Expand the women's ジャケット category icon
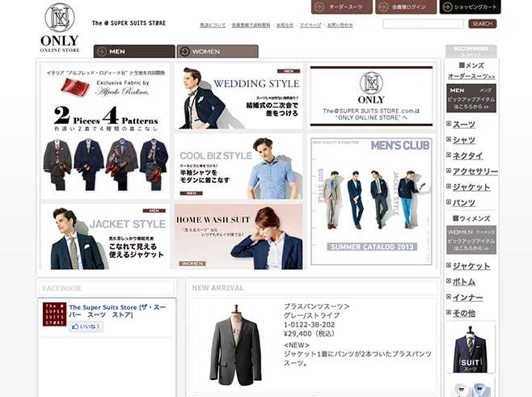This screenshot has width=532, height=397. [x=449, y=265]
